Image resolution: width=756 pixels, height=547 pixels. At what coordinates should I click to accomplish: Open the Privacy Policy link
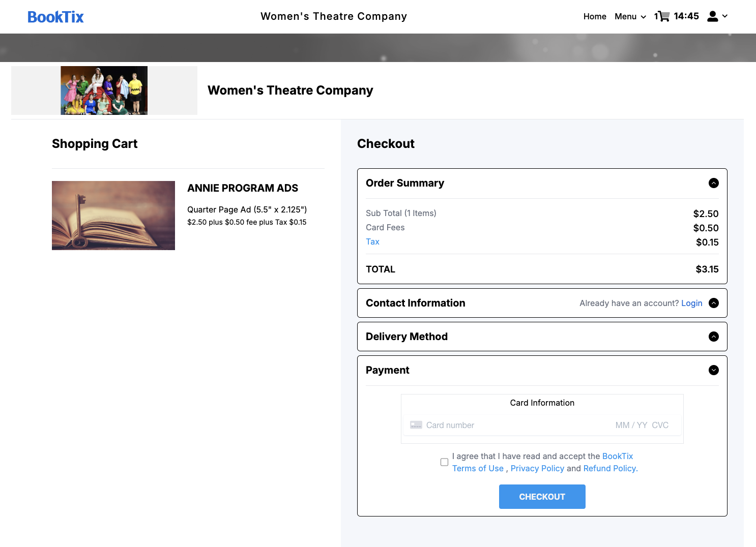[537, 468]
